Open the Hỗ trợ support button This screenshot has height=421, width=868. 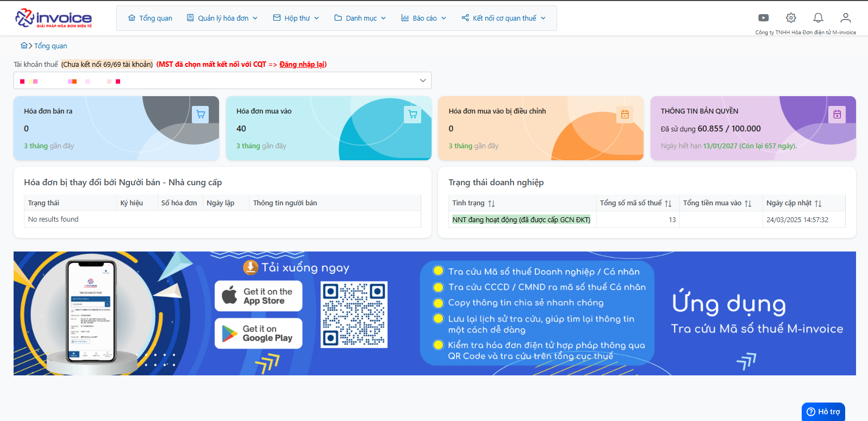(823, 412)
